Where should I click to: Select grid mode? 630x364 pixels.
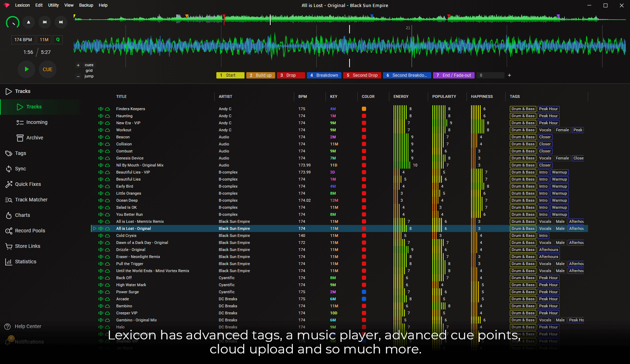pyautogui.click(x=89, y=71)
